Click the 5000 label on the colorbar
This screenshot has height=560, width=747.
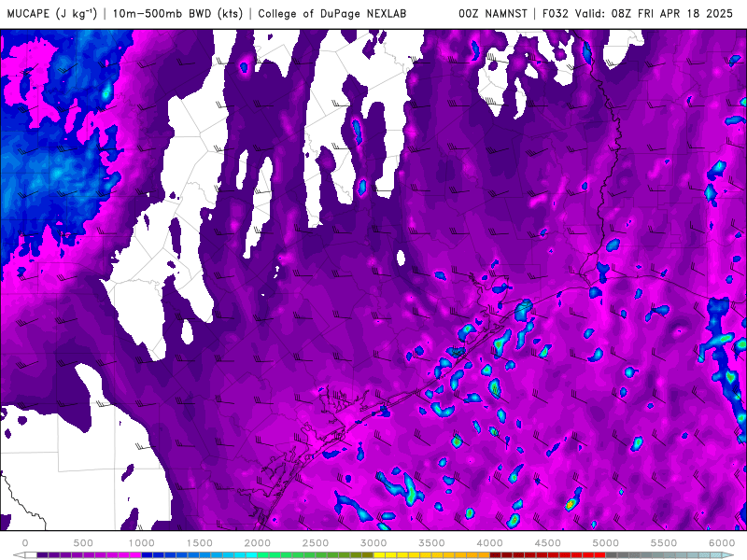point(606,543)
